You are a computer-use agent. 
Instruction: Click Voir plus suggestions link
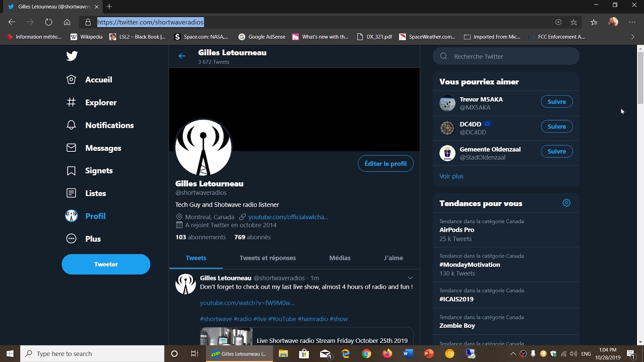[451, 176]
